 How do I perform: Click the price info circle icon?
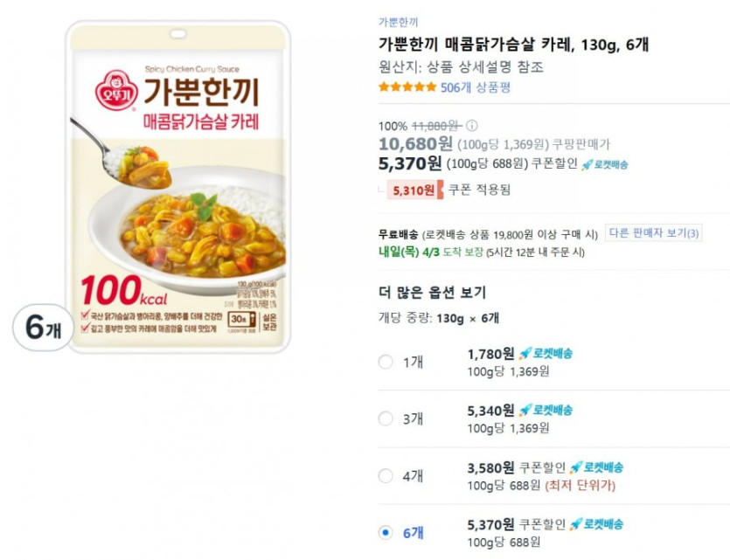point(472,126)
